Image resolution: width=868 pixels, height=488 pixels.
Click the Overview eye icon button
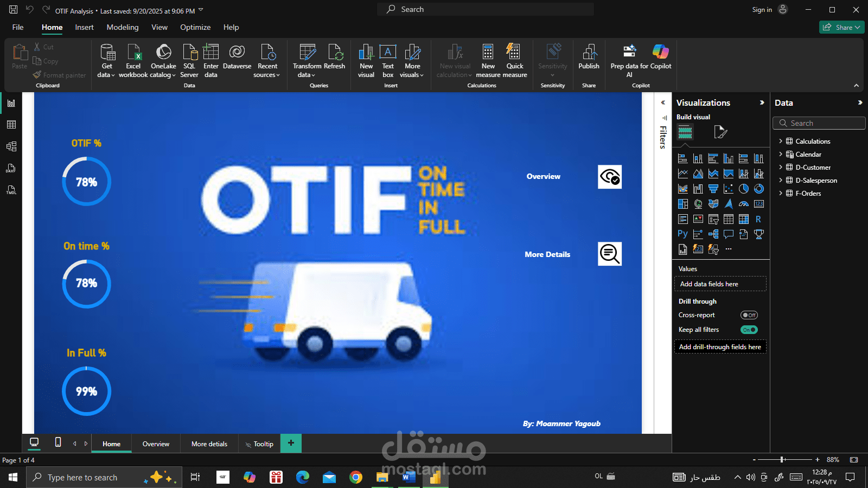click(x=610, y=177)
